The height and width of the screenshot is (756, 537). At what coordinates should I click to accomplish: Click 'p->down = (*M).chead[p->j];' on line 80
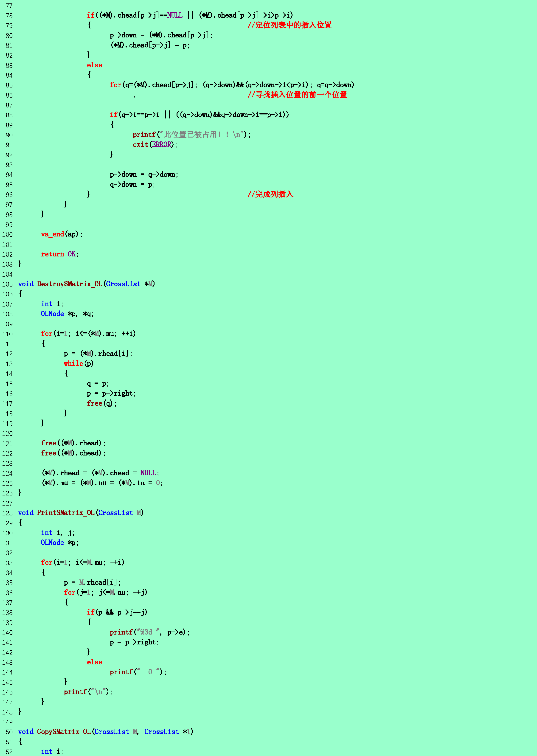(x=161, y=35)
